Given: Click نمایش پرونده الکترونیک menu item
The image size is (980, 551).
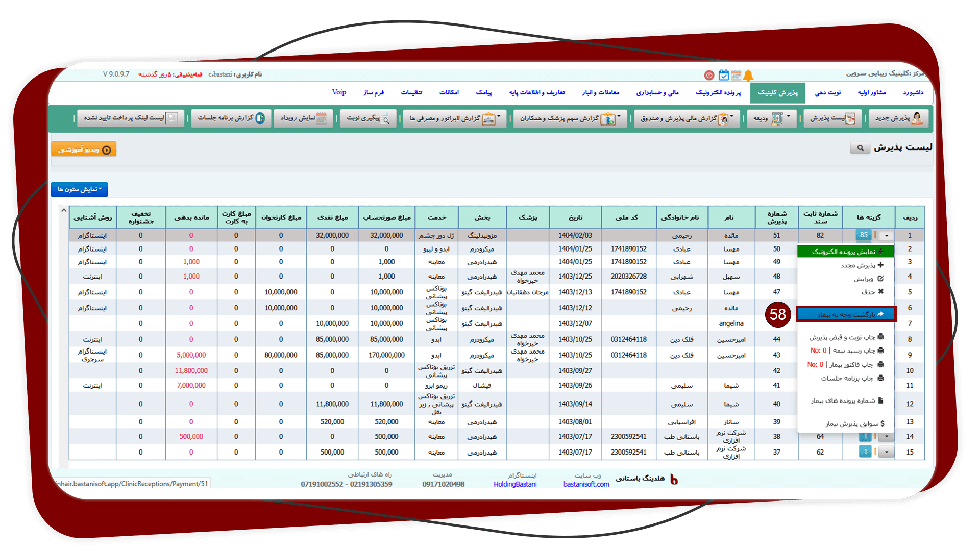Looking at the screenshot, I should click(x=845, y=252).
